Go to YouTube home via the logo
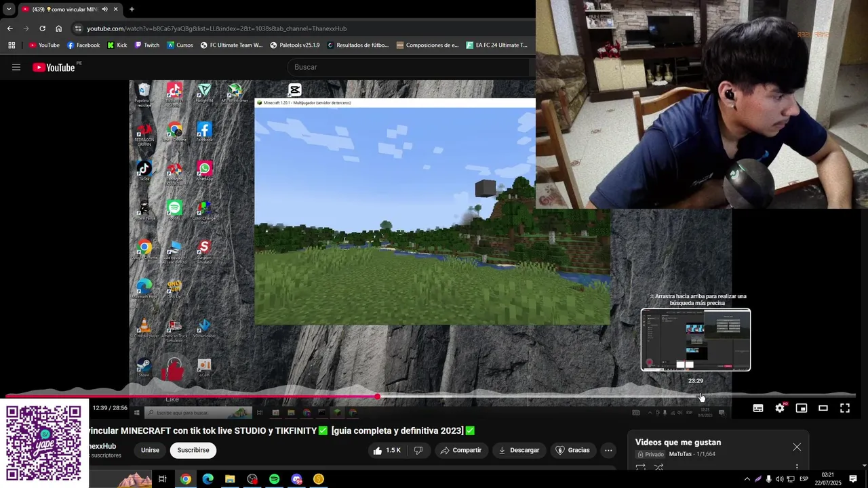 [x=54, y=67]
